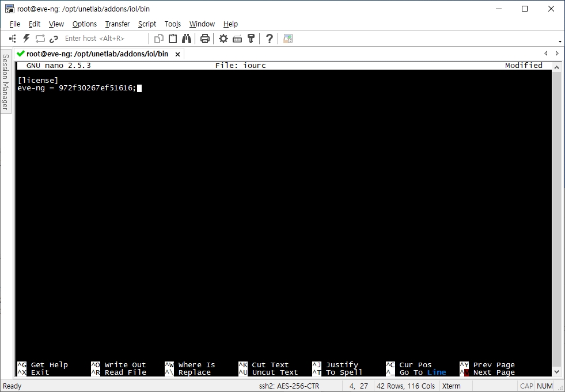Open Session Options gear icon
This screenshot has width=565, height=392.
(x=223, y=39)
